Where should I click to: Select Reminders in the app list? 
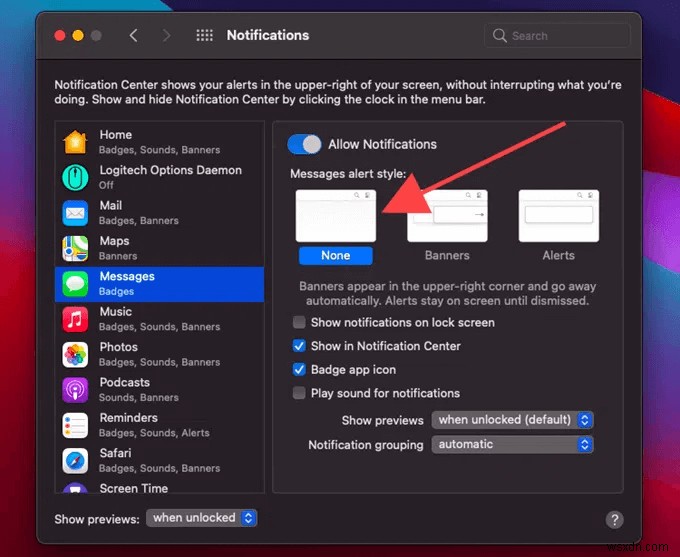tap(160, 425)
